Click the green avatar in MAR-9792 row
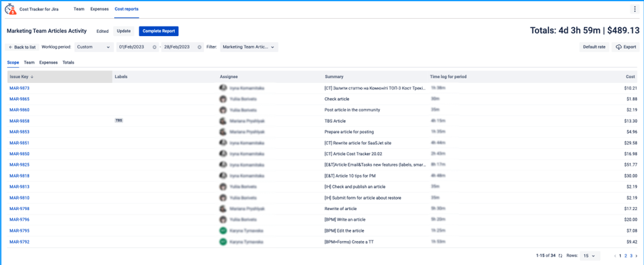Screen dimensions: 644x265 [223, 242]
